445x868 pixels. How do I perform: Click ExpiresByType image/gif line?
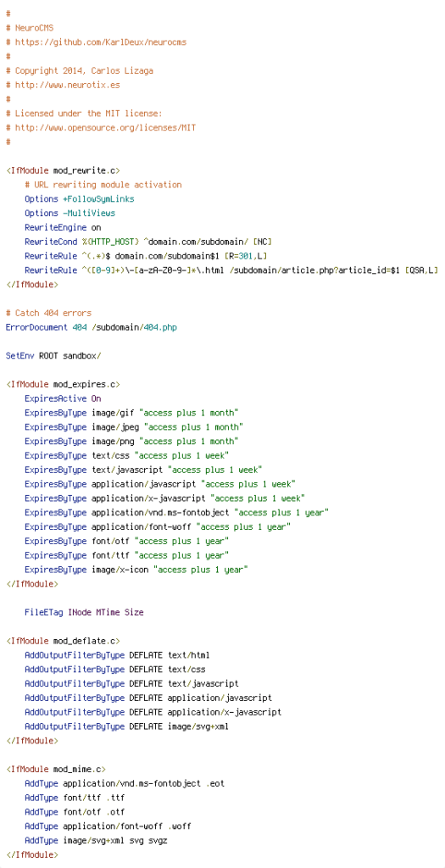(x=131, y=413)
